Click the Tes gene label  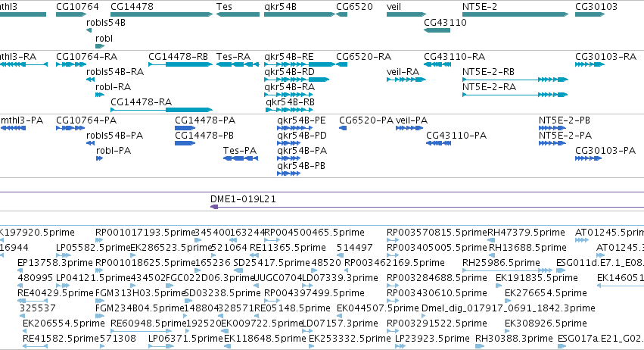[224, 7]
